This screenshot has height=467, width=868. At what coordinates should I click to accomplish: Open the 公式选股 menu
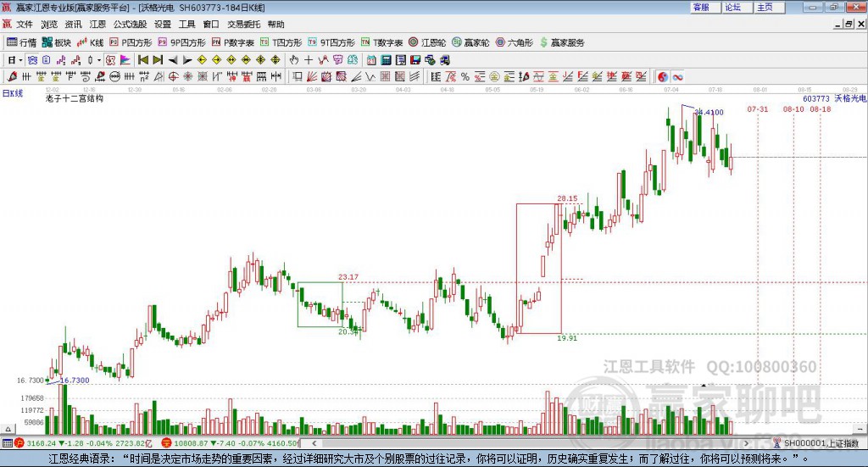tap(130, 25)
